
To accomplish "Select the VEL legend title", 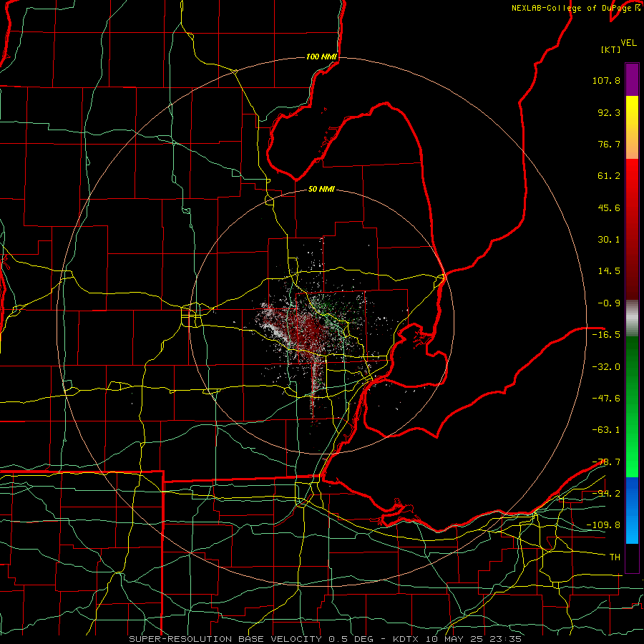I will coord(628,43).
